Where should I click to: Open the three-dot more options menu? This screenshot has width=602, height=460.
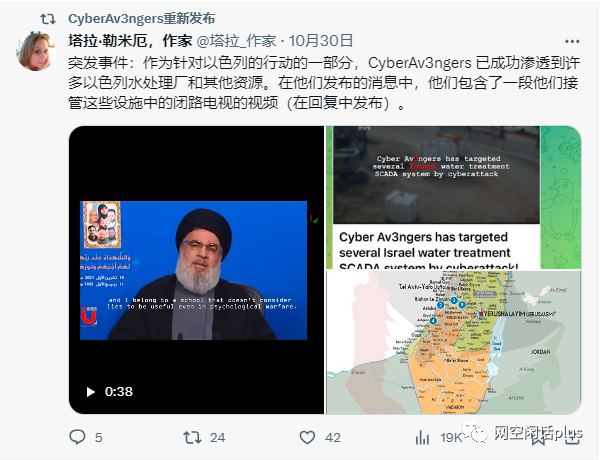pyautogui.click(x=572, y=41)
